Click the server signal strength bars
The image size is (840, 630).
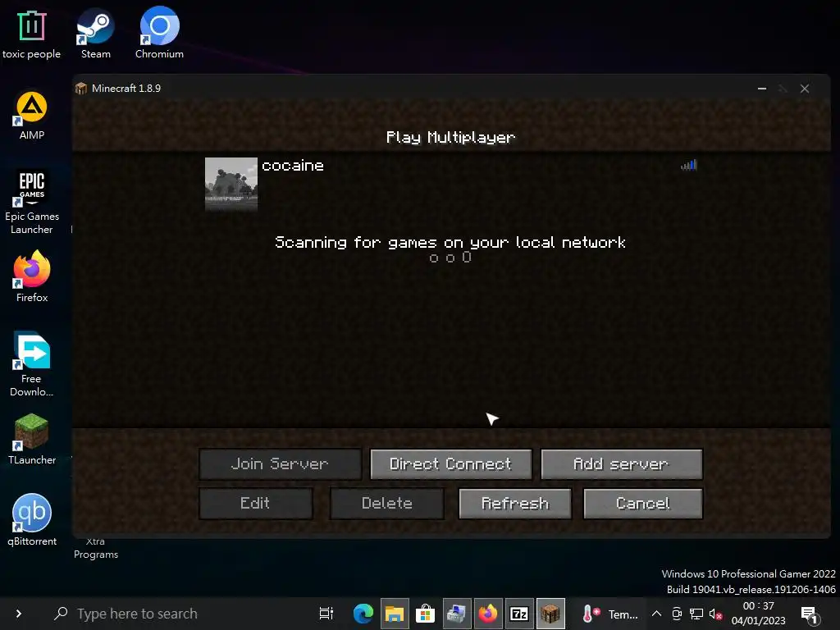point(689,165)
